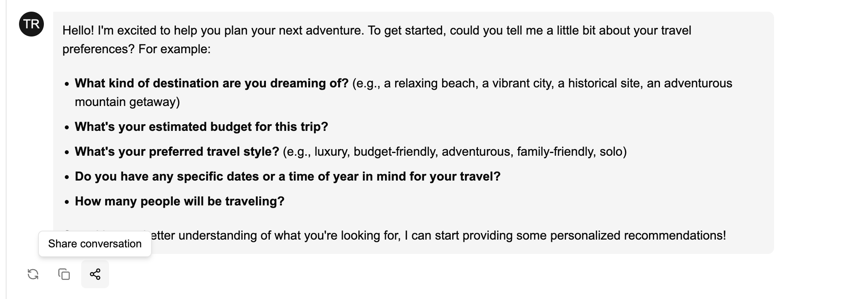868x299 pixels.
Task: Click the bullet point before the travelers question
Action: click(x=67, y=202)
